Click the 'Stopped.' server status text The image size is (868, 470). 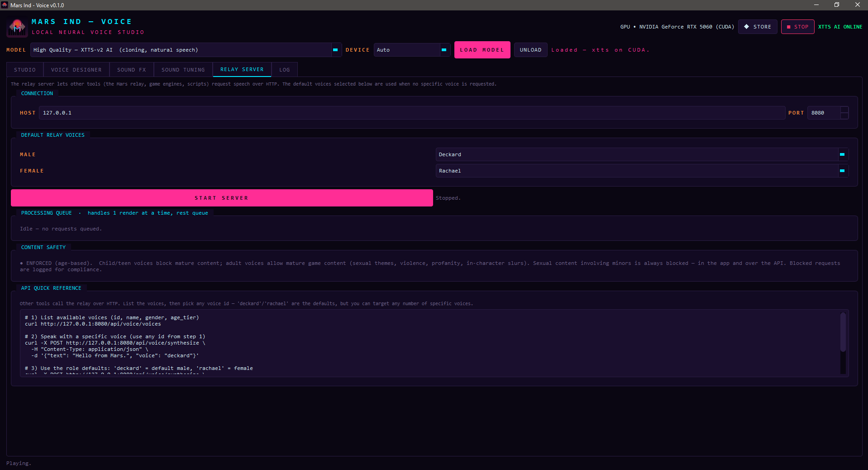[x=448, y=198]
